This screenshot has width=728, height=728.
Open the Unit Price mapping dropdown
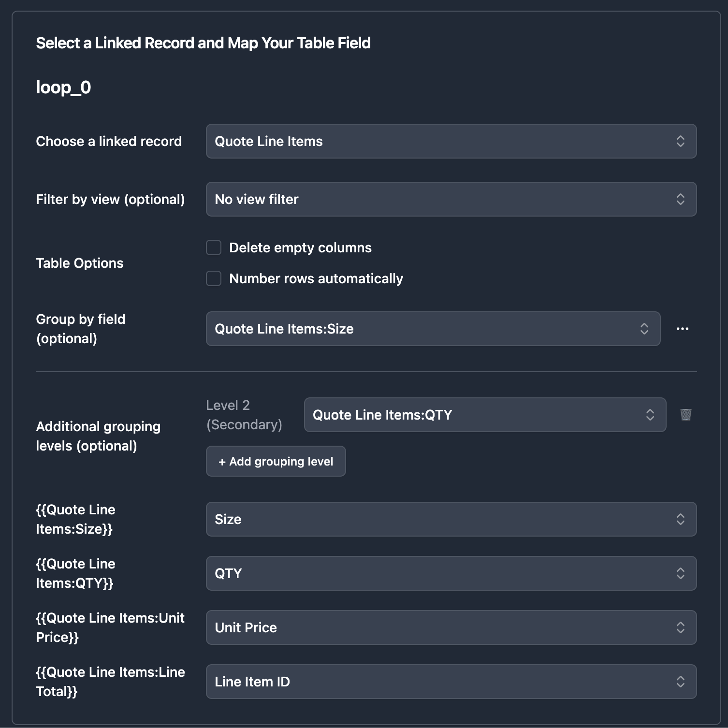435,627
